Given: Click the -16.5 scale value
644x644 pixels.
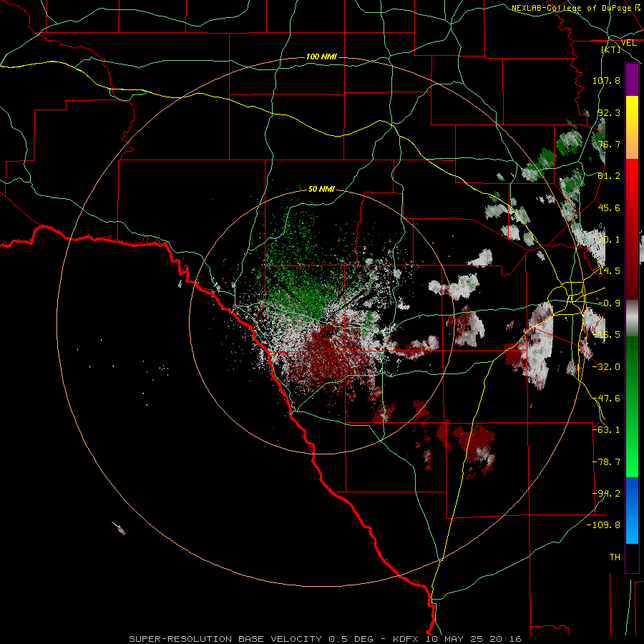Looking at the screenshot, I should [x=606, y=335].
